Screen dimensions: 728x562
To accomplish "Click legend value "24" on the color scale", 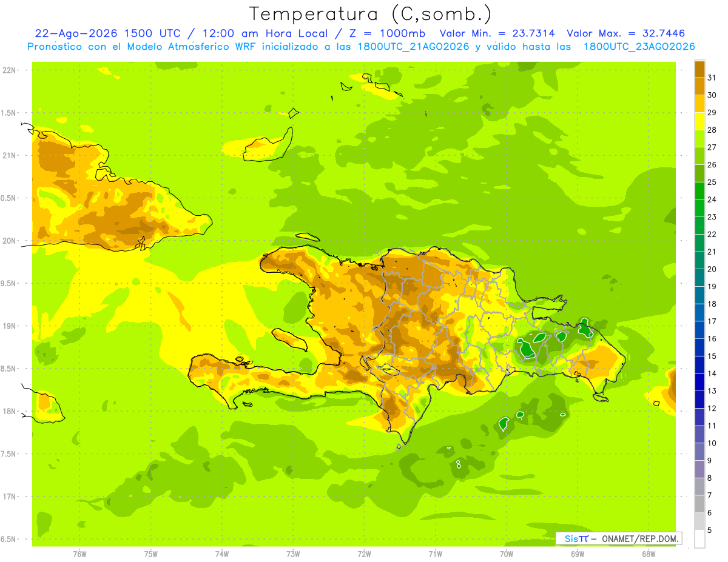I will click(712, 199).
